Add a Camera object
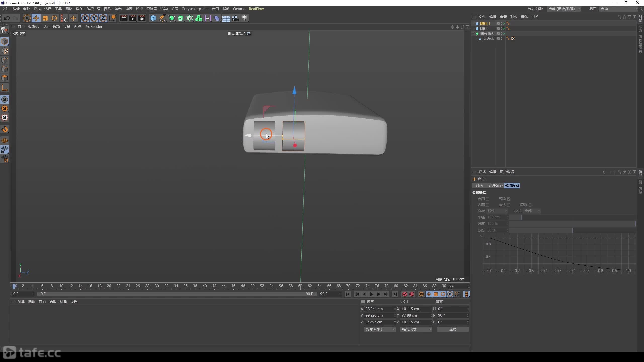Viewport: 644px width, 362px height. pos(235,18)
